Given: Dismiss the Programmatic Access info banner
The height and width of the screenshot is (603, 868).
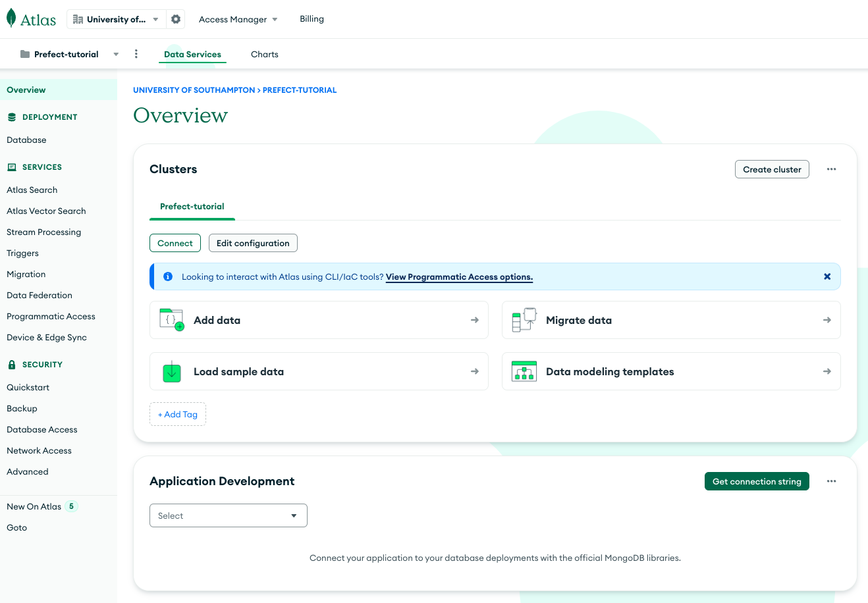Looking at the screenshot, I should (827, 276).
